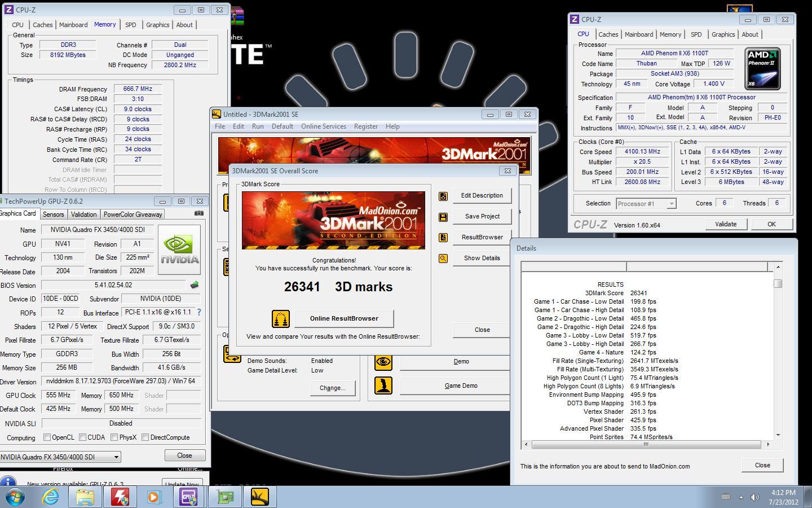Switch to the Sensors tab in GPU-Z
The width and height of the screenshot is (812, 508).
tap(54, 214)
